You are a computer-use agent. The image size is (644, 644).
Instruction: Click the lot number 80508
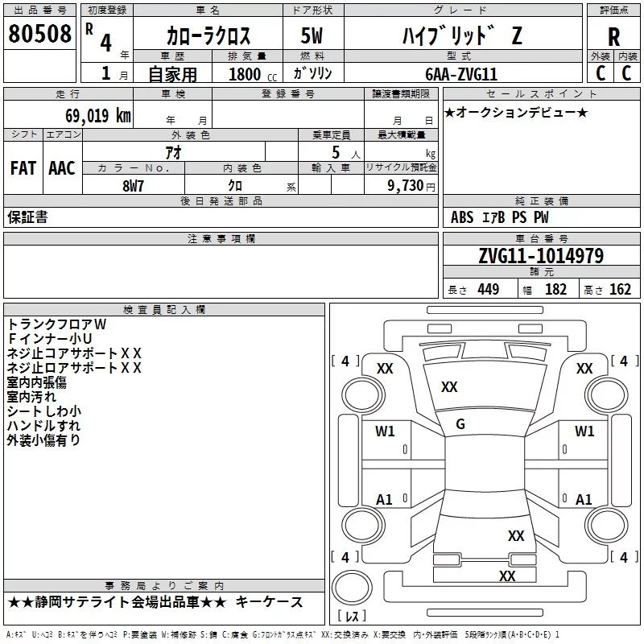click(39, 34)
